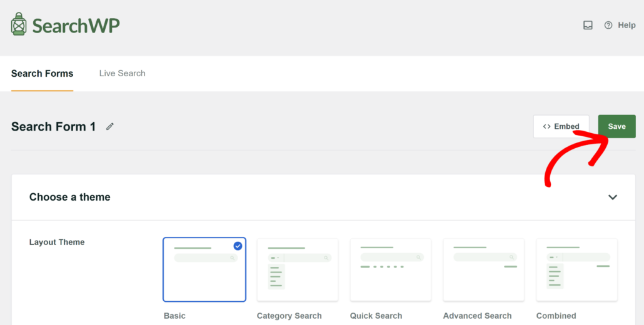Select the Quick Search theme thumbnail
The width and height of the screenshot is (644, 325).
click(x=391, y=269)
